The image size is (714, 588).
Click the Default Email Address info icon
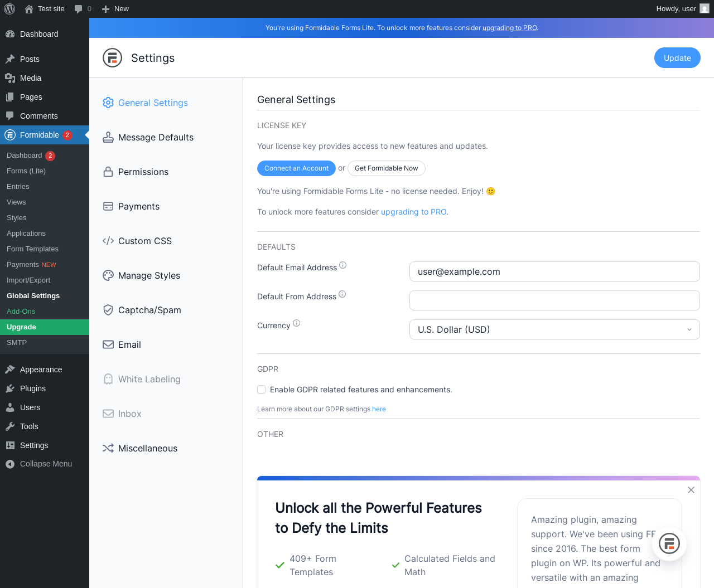point(343,265)
